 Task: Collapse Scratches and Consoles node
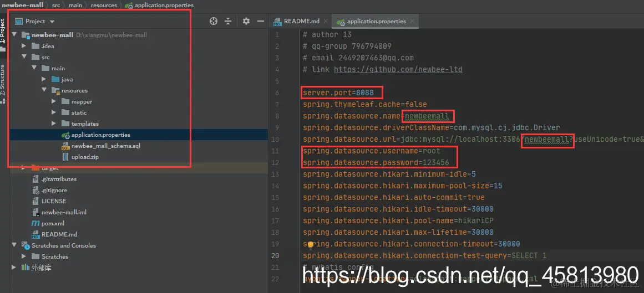point(14,245)
